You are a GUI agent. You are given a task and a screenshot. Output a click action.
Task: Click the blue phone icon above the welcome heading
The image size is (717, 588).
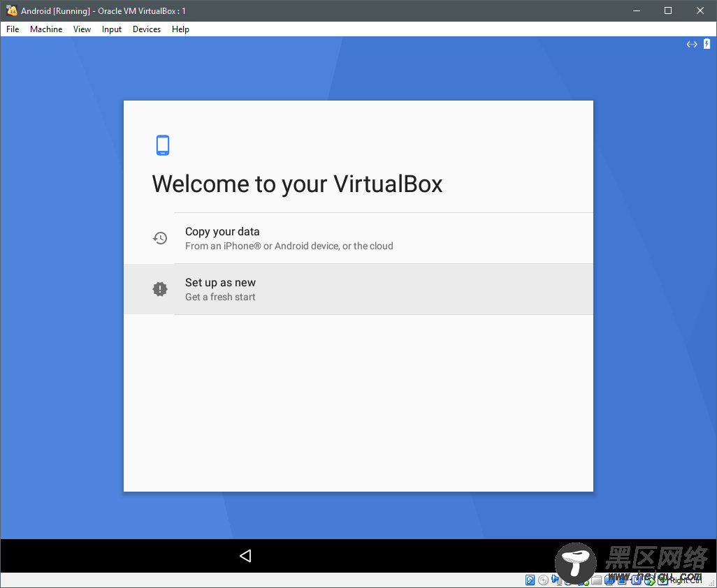163,145
